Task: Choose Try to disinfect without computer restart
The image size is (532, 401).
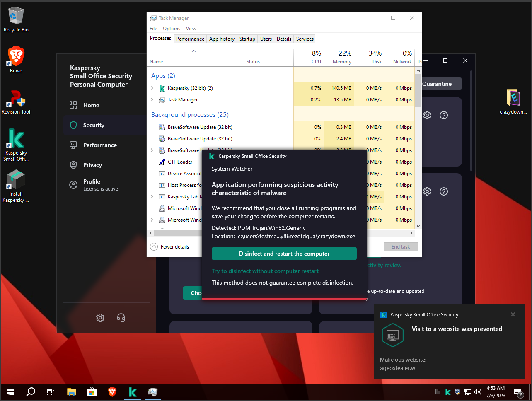Action: pyautogui.click(x=265, y=271)
